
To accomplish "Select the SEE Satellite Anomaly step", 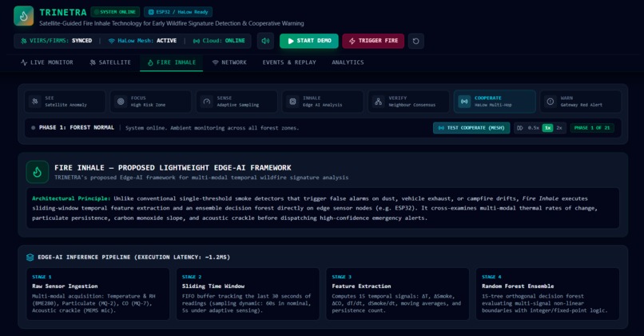I will [x=65, y=101].
